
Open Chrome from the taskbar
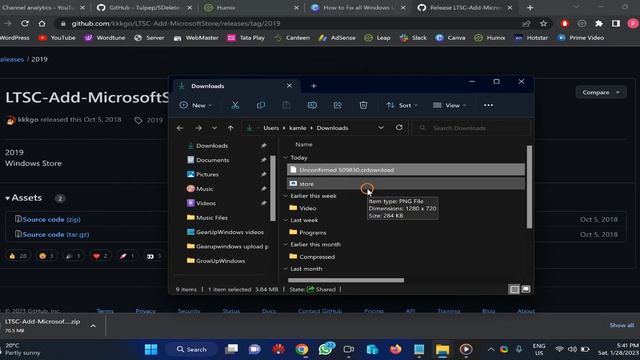point(302,349)
